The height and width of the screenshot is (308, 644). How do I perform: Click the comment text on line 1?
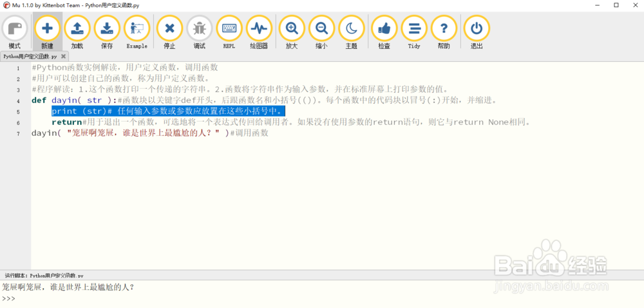pos(124,68)
